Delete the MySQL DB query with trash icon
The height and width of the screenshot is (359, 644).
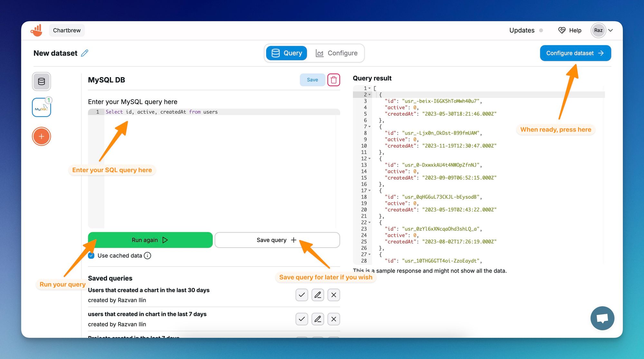(x=334, y=80)
